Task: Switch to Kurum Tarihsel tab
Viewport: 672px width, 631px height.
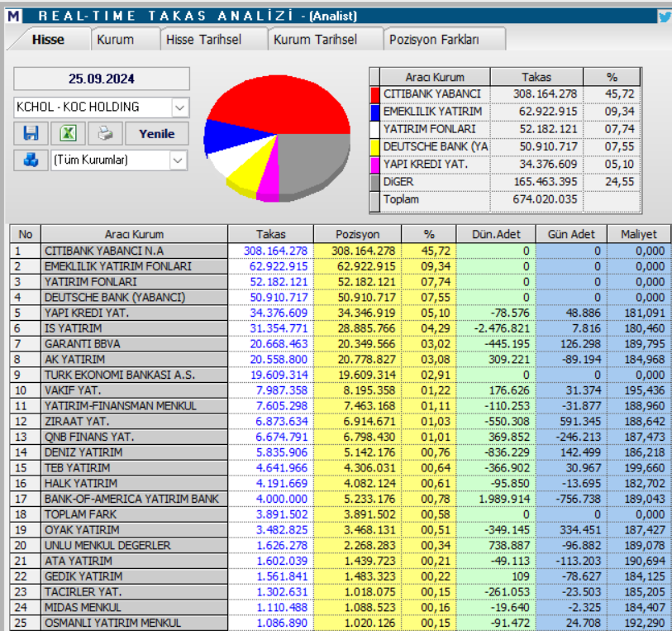Action: [x=315, y=40]
